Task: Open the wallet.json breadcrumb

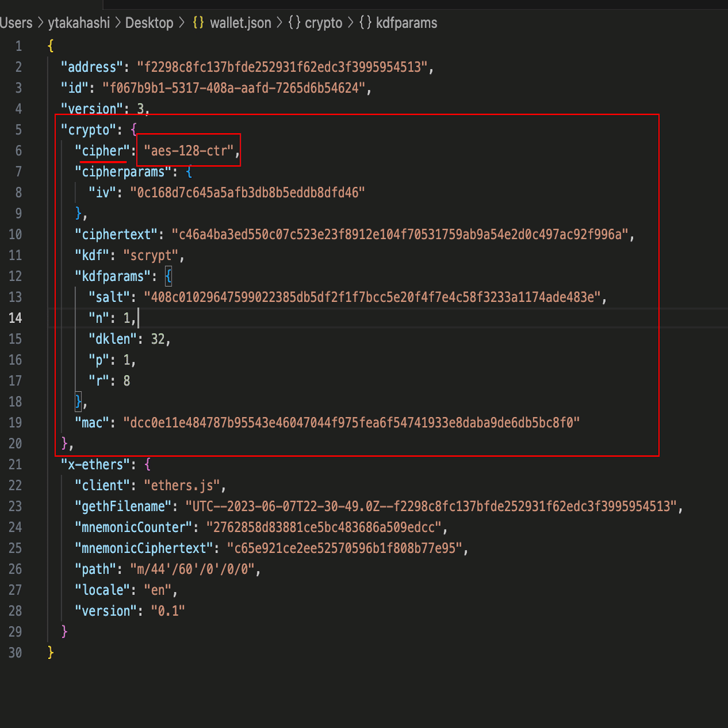Action: coord(241,23)
